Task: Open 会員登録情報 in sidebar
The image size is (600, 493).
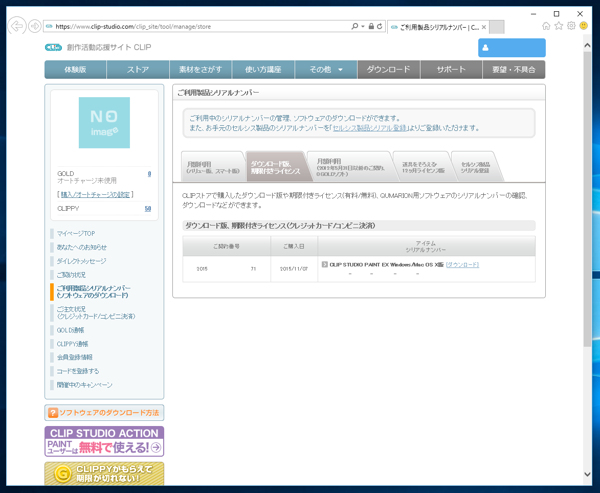Action: pyautogui.click(x=75, y=357)
